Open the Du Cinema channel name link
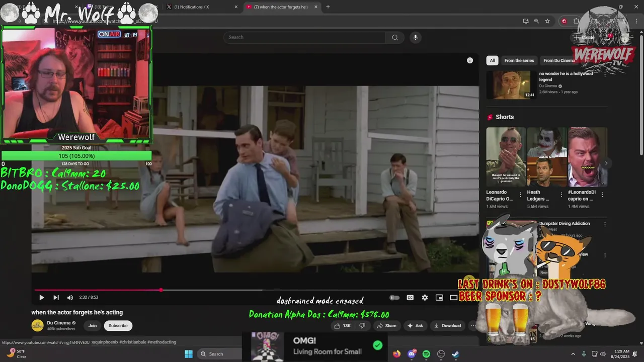Image resolution: width=644 pixels, height=362 pixels. click(59, 323)
